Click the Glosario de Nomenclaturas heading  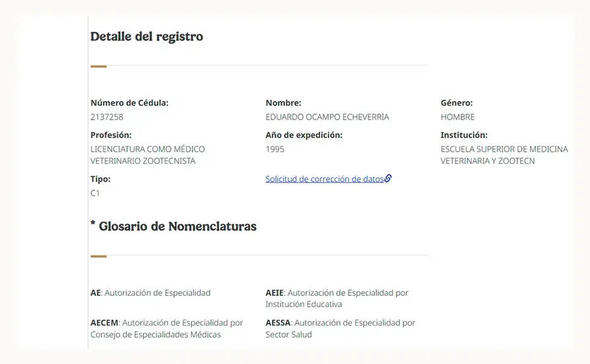point(178,226)
